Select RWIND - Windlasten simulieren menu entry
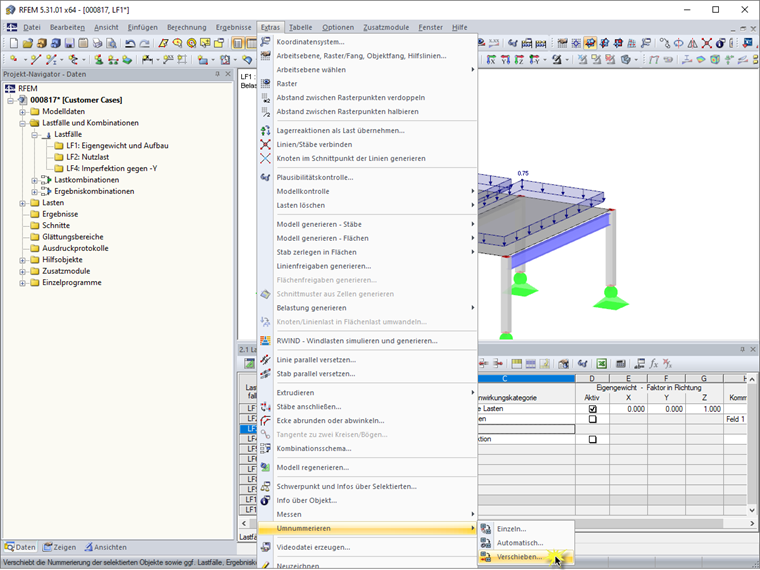 [367, 341]
